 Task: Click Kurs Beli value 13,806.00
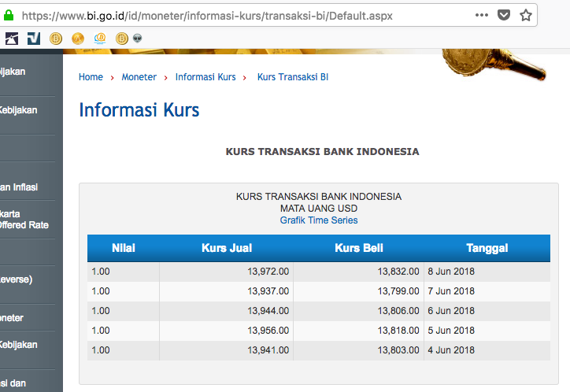tap(398, 311)
